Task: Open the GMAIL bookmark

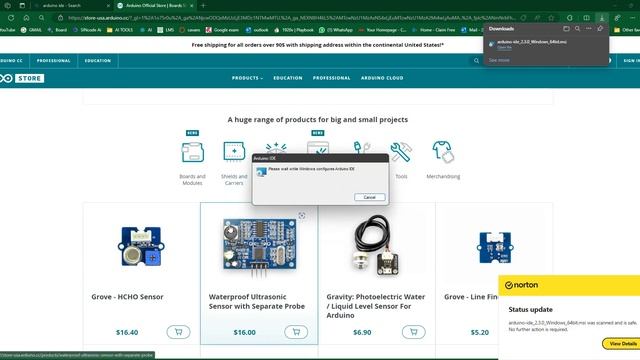Action: point(31,30)
